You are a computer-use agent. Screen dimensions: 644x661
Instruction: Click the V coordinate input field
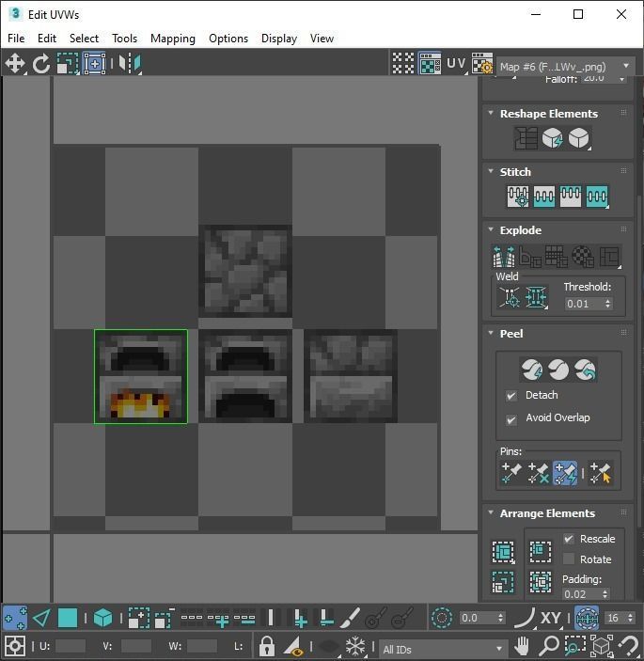[135, 646]
